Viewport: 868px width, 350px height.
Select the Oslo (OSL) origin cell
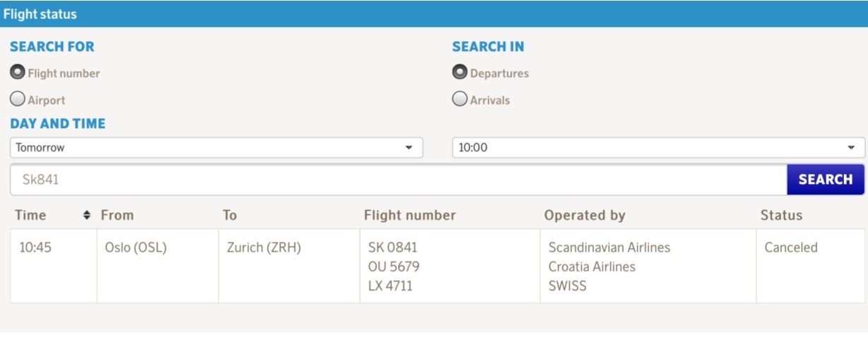pyautogui.click(x=157, y=266)
